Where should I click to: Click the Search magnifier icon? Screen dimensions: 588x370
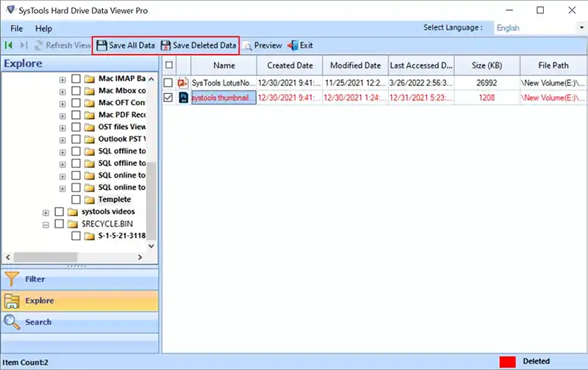[x=12, y=322]
